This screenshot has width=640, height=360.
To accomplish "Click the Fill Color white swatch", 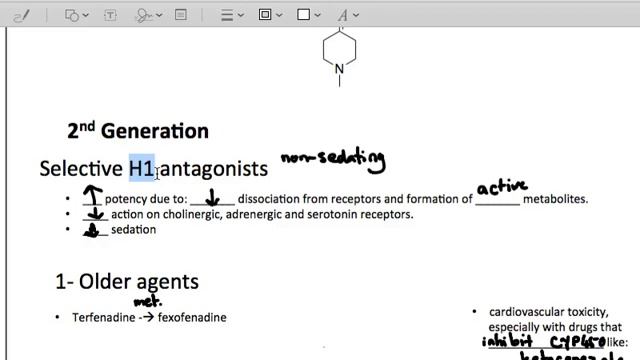I will click(303, 15).
